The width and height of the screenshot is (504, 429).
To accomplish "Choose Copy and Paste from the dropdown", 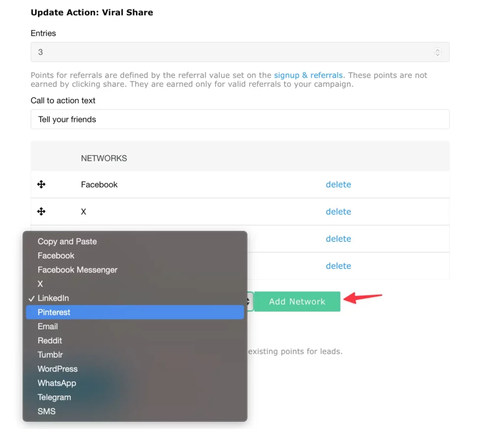I will click(135, 241).
